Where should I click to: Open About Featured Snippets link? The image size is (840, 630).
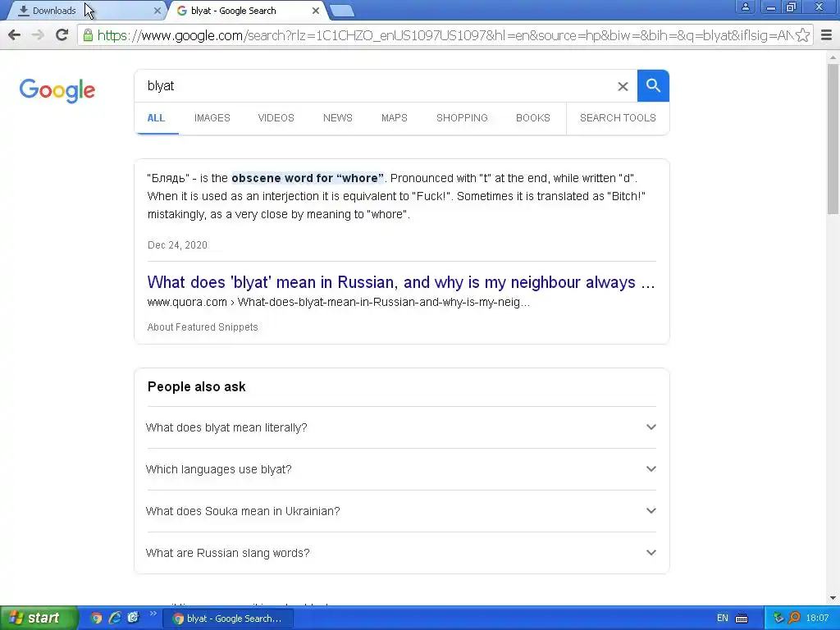pyautogui.click(x=203, y=327)
